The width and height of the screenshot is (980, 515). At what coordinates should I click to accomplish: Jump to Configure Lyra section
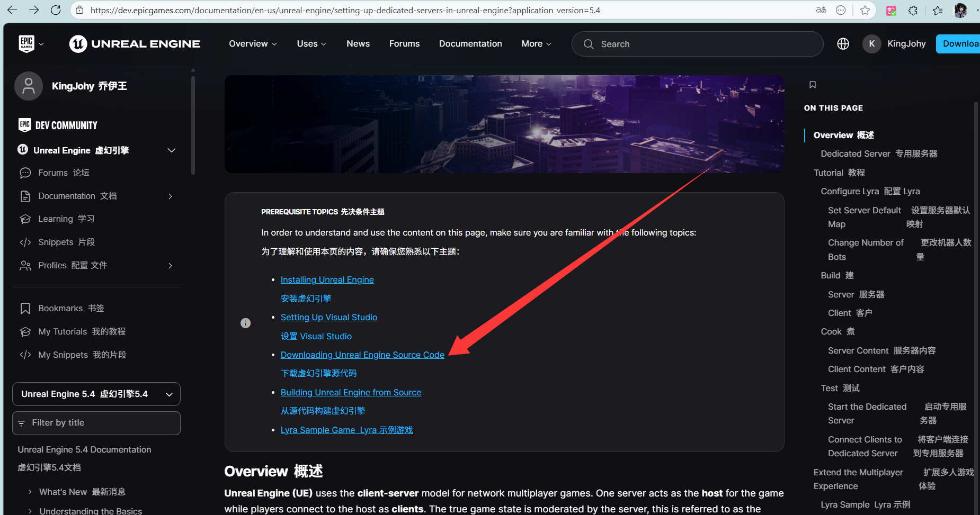pos(870,192)
